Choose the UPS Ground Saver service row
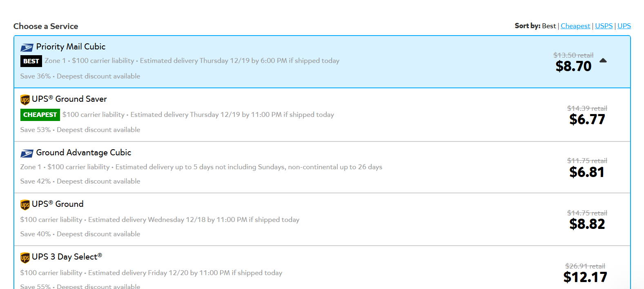Viewport: 644px width, 289px height. pos(322,115)
